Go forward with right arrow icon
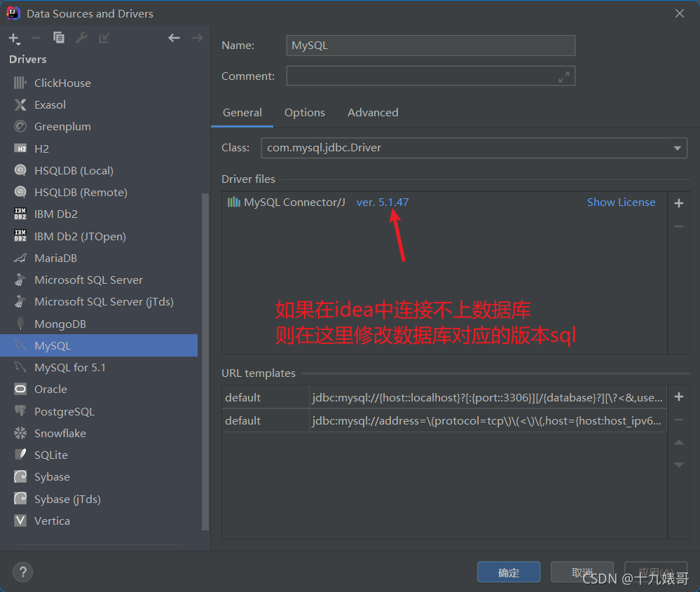Image resolution: width=700 pixels, height=592 pixels. point(197,38)
